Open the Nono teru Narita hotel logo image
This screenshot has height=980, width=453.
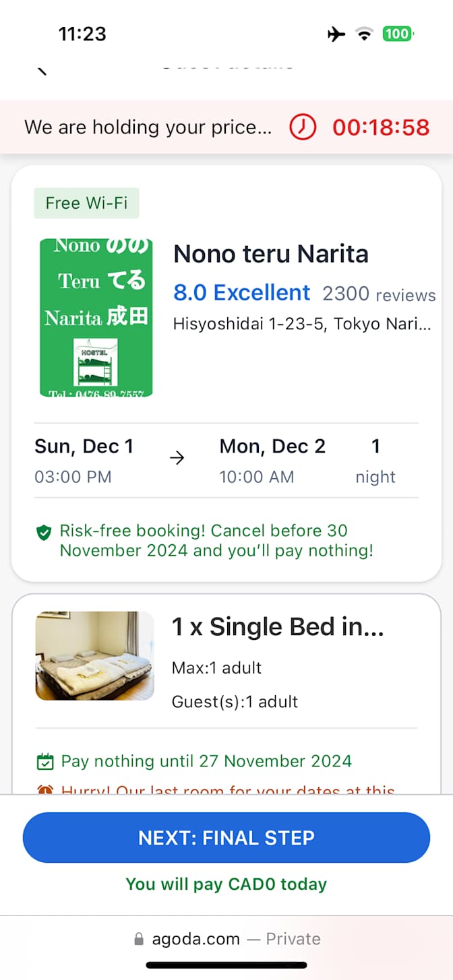click(96, 317)
